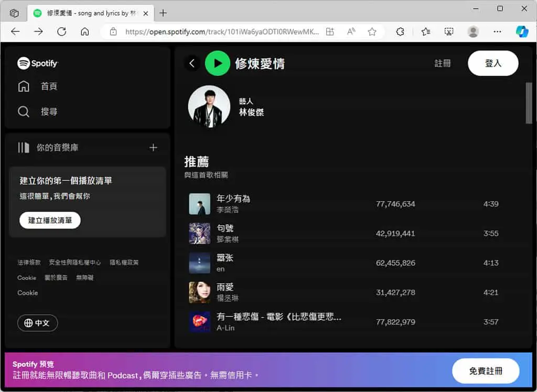Click the 登入 login button
The height and width of the screenshot is (392, 537).
click(493, 63)
